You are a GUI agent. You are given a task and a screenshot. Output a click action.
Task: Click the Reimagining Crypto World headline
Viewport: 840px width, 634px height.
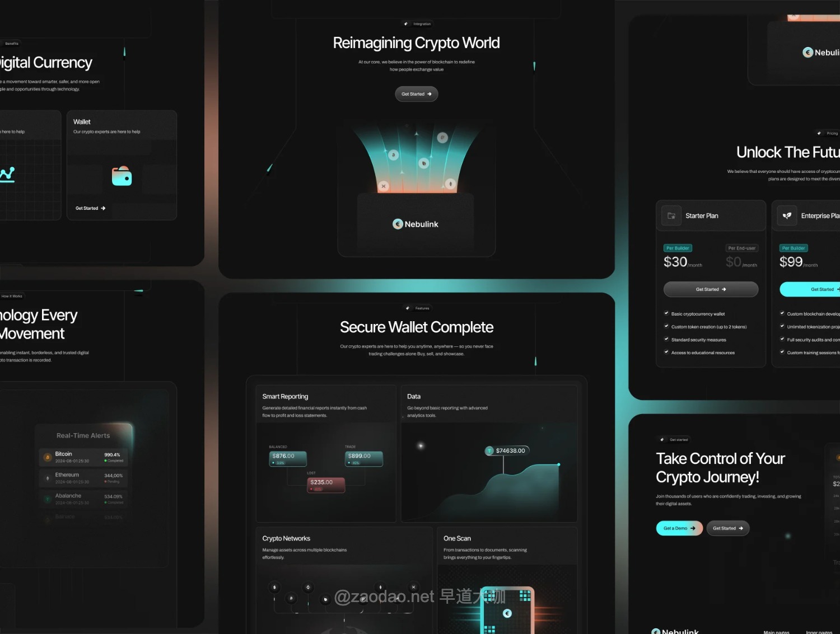(x=416, y=43)
